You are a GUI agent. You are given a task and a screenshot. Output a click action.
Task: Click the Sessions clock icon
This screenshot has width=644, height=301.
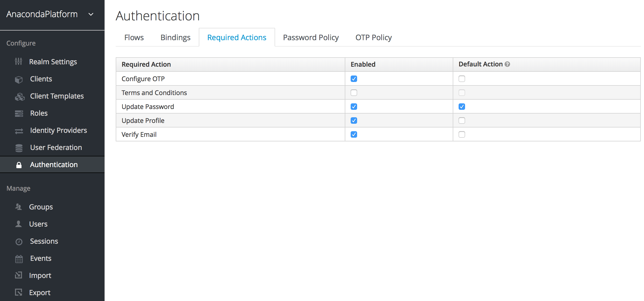pos(19,242)
